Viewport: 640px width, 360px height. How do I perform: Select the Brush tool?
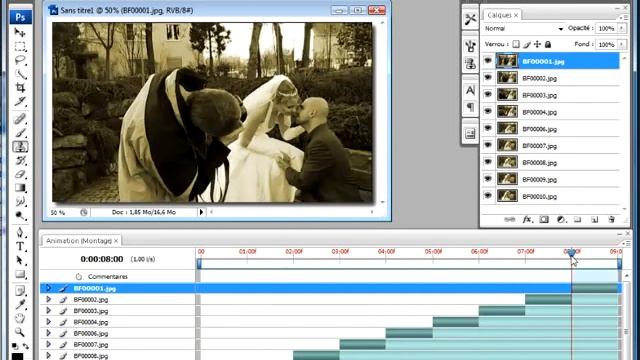(x=20, y=133)
